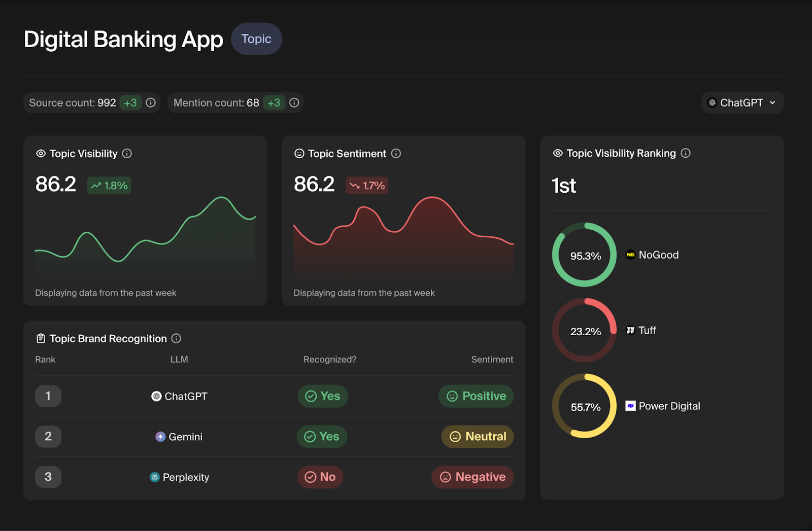
Task: Open info tooltip next to Topic Sentiment
Action: [x=396, y=154]
